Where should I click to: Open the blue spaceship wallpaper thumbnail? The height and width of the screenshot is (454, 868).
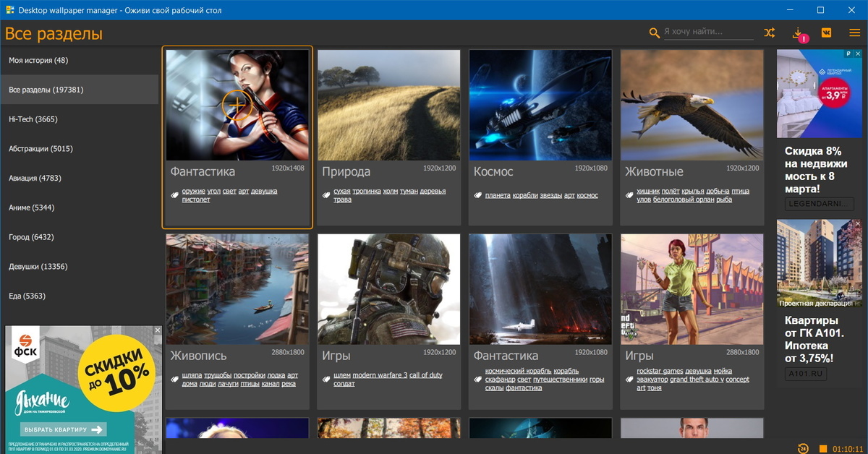[541, 105]
